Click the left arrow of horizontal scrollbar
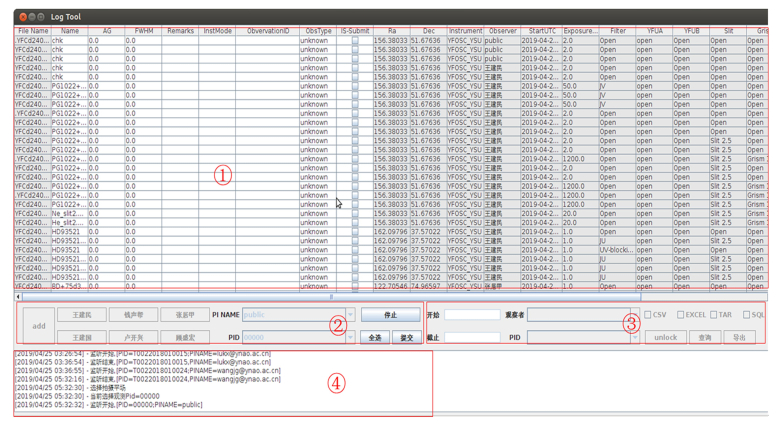Image resolution: width=782 pixels, height=425 pixels. (x=18, y=297)
